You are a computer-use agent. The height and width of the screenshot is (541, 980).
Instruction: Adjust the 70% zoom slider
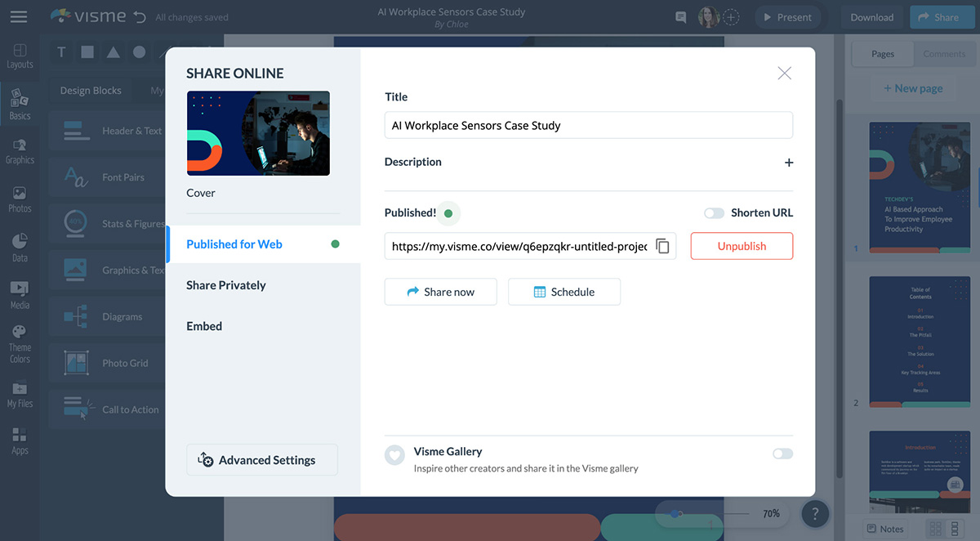(x=675, y=513)
